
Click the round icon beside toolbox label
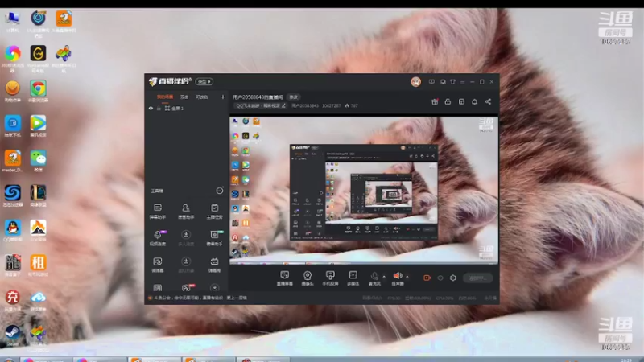220,191
